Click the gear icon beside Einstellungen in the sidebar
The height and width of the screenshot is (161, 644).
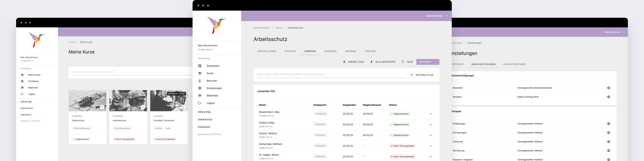coord(200,88)
